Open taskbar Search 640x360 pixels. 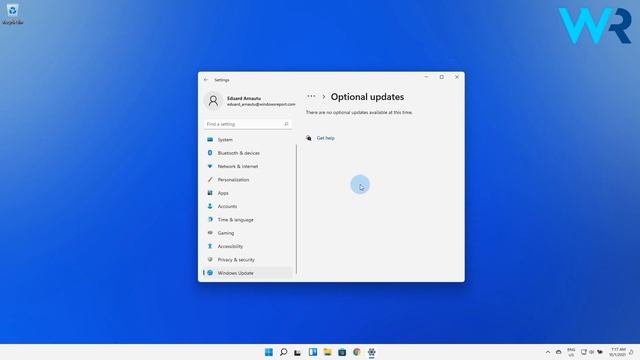[283, 352]
